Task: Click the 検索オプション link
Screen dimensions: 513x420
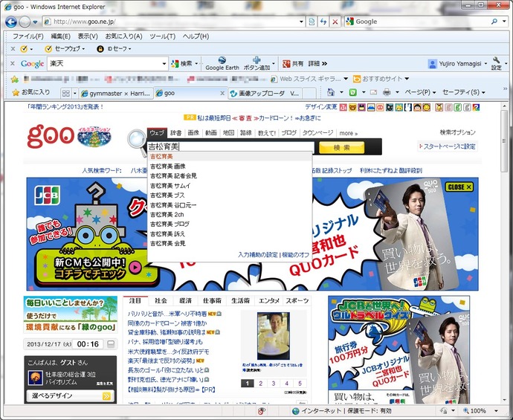Action: pyautogui.click(x=457, y=132)
